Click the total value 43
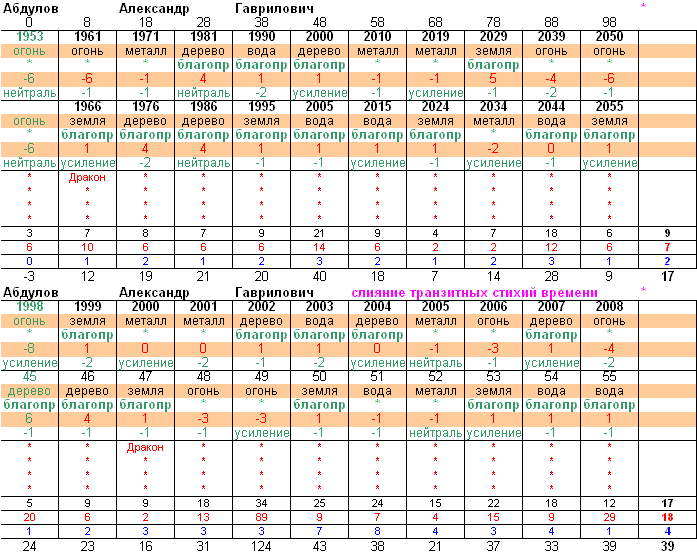697x555 pixels. coord(320,547)
